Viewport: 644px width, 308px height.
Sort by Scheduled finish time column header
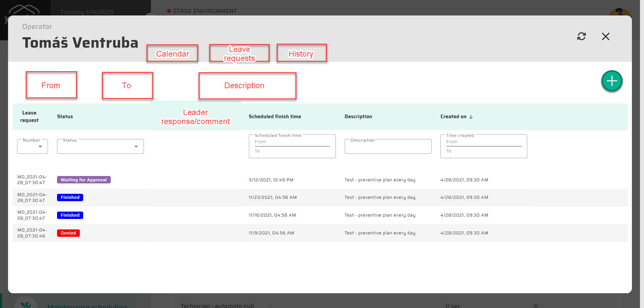pyautogui.click(x=275, y=117)
